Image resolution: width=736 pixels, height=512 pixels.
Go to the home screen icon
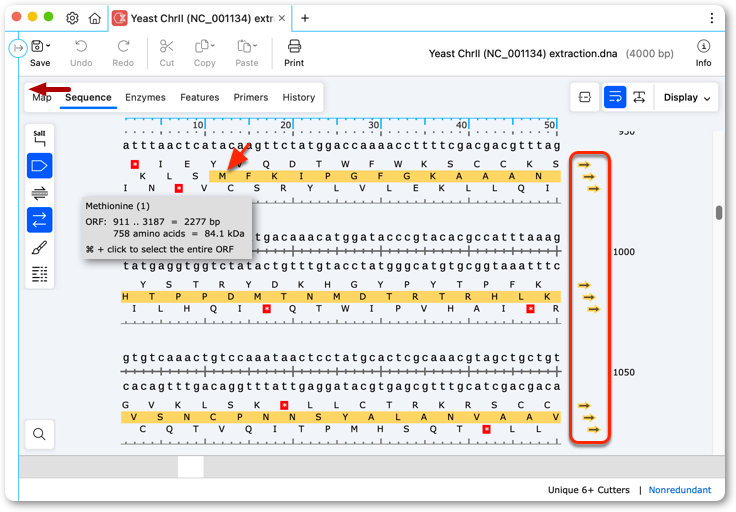click(x=95, y=18)
